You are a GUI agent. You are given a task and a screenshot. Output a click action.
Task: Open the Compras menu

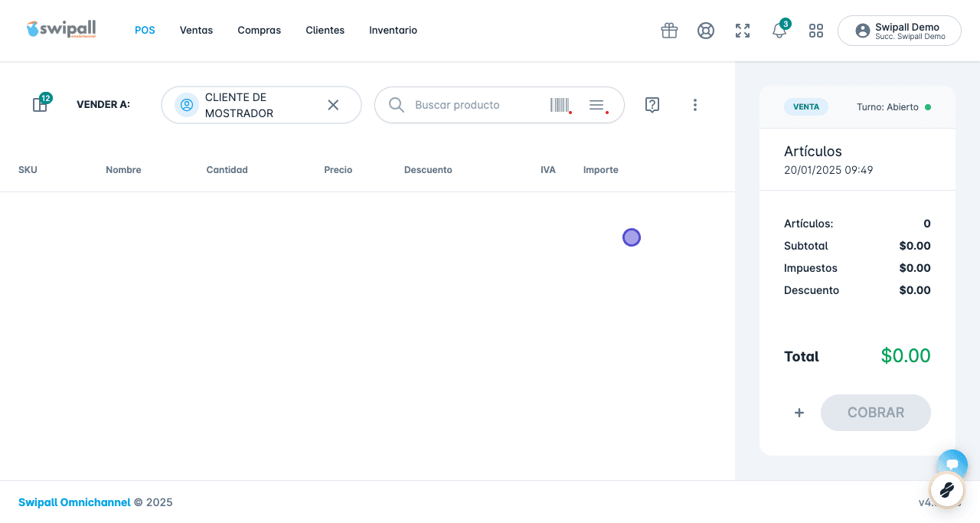click(x=260, y=31)
